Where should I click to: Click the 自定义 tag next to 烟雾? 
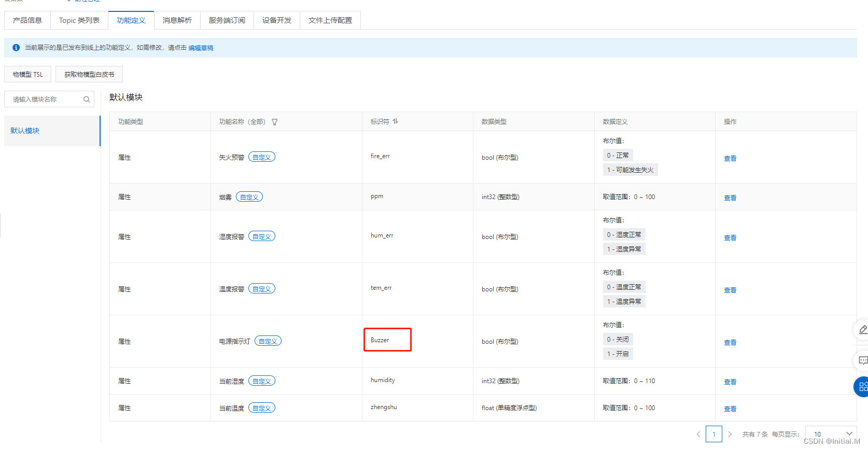(x=249, y=197)
